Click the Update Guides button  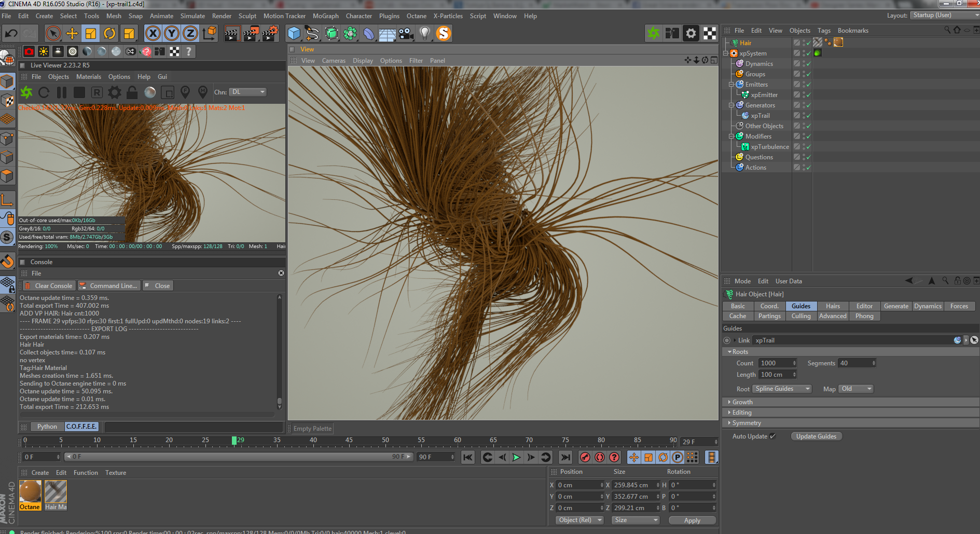(x=816, y=436)
